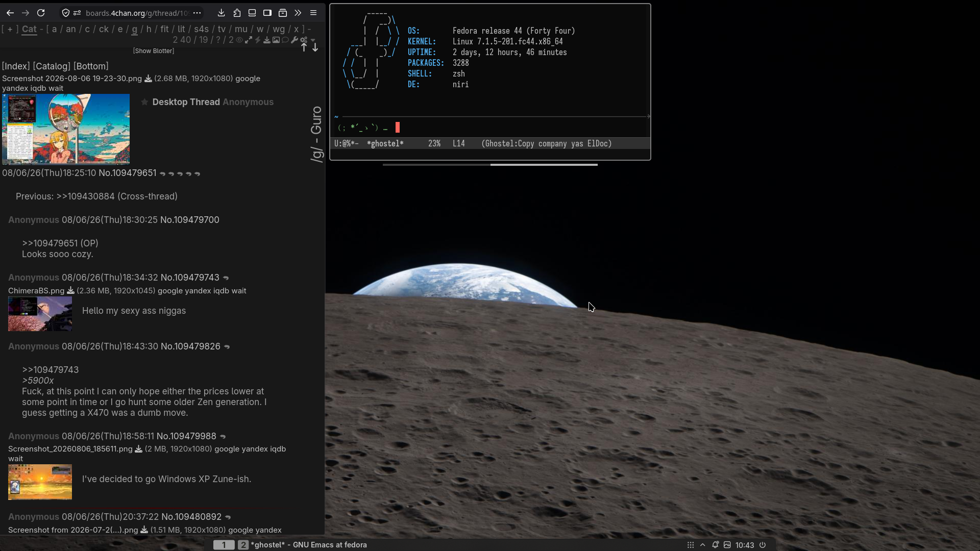The height and width of the screenshot is (551, 980).
Task: Open the Desktop Thread OP image thumbnail
Action: (66, 129)
